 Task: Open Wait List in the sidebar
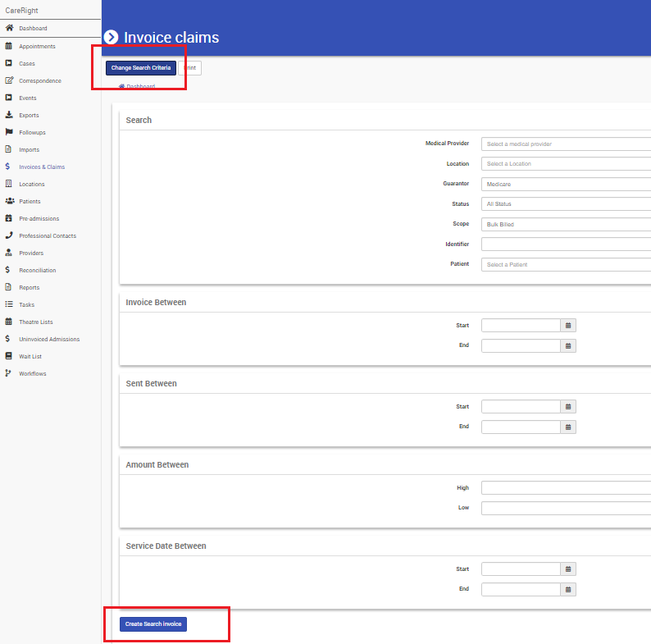coord(30,357)
